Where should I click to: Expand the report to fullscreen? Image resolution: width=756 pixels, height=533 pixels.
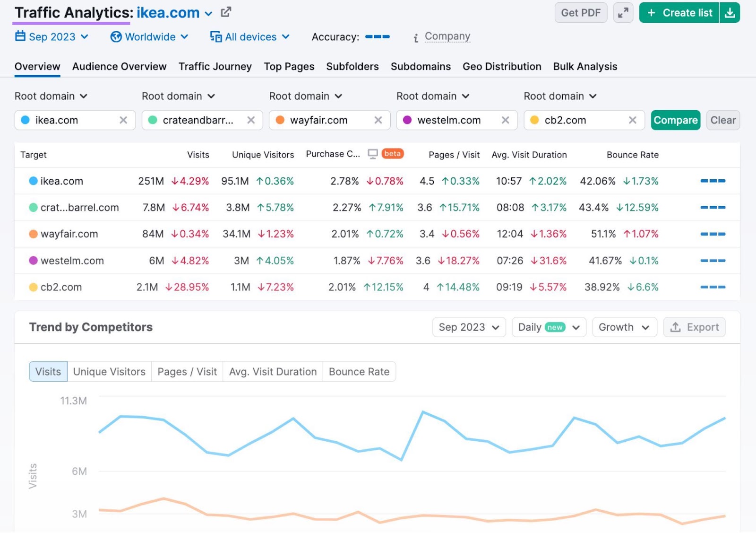tap(623, 13)
